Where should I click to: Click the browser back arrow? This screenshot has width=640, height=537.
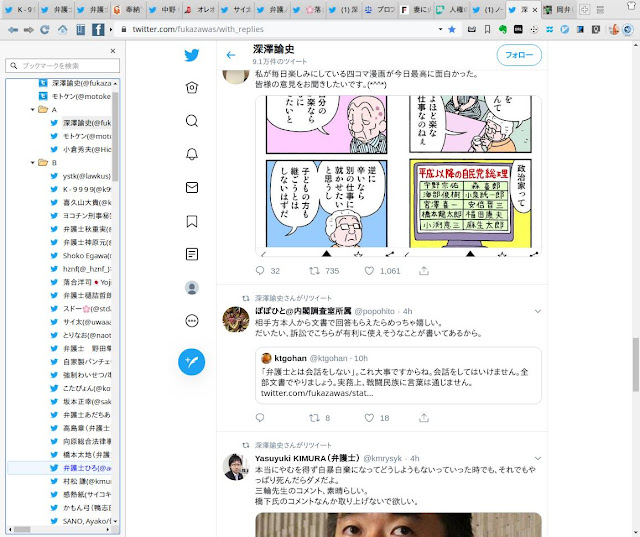coord(13,29)
